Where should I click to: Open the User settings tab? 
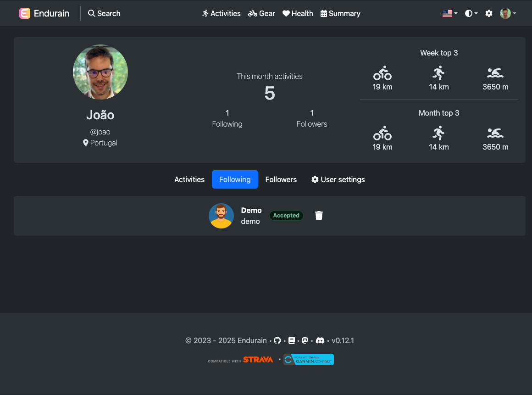(338, 179)
